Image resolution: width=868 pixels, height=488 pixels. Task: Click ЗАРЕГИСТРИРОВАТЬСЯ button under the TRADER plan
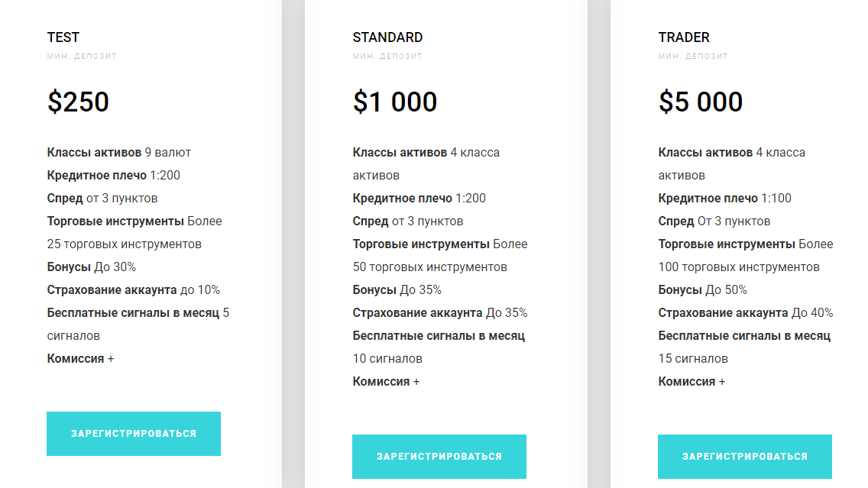click(745, 456)
